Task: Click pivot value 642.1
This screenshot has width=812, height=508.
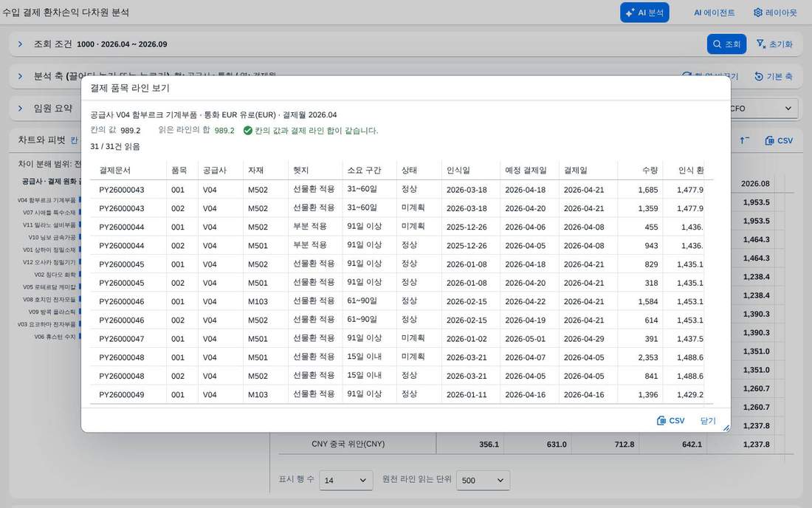Action: tap(692, 444)
